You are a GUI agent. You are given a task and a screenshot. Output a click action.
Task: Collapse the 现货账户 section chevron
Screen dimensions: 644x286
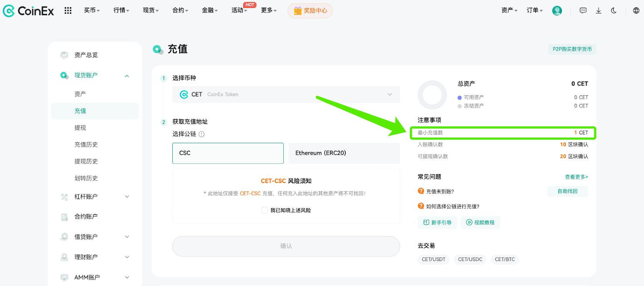coord(127,76)
